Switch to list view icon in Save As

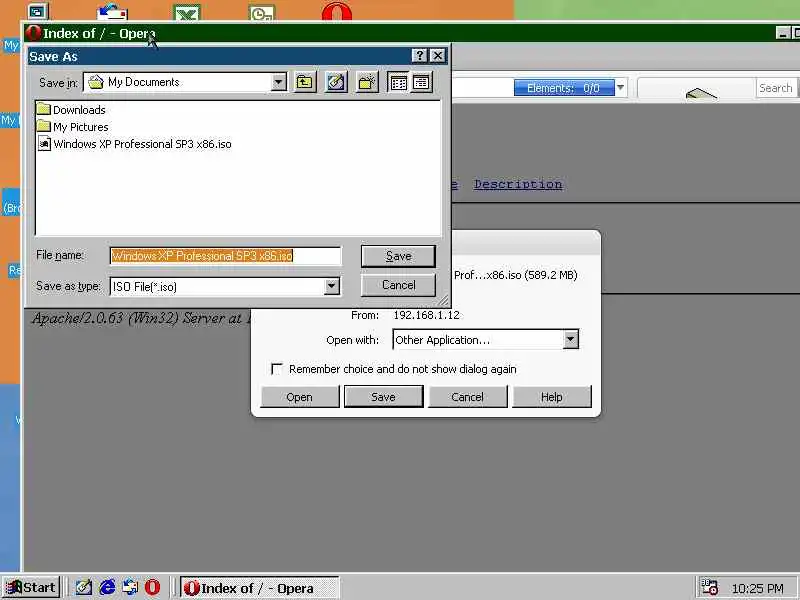(x=398, y=82)
